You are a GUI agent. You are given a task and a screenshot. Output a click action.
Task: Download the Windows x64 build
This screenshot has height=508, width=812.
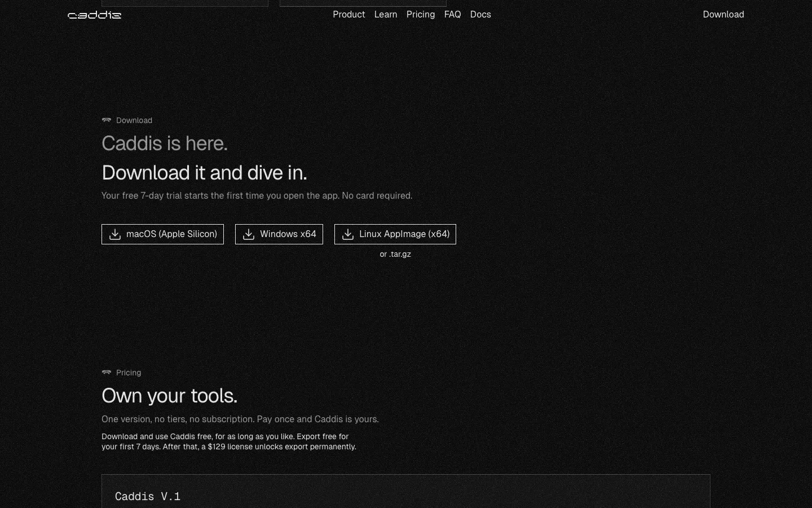279,234
